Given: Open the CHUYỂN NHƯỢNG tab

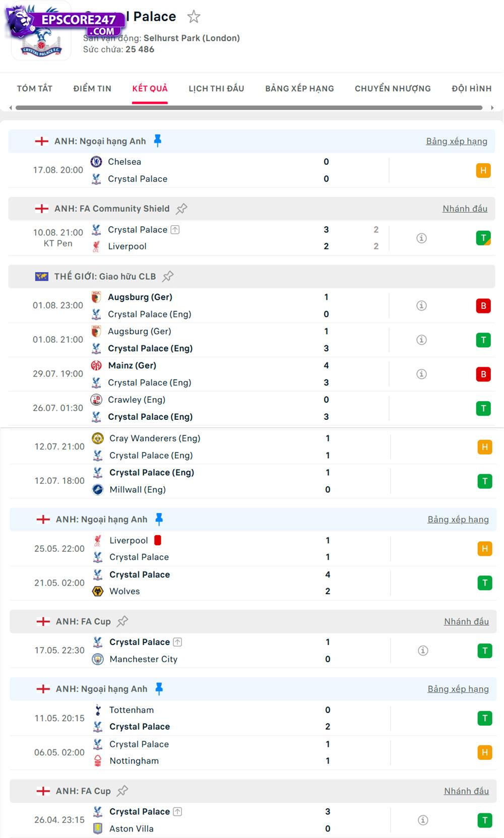Looking at the screenshot, I should click(x=393, y=88).
